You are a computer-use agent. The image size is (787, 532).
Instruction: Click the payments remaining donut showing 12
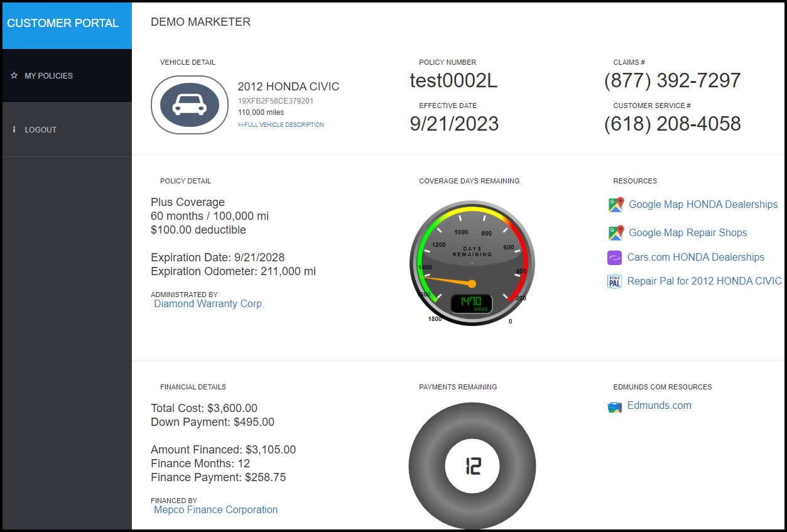coord(472,465)
